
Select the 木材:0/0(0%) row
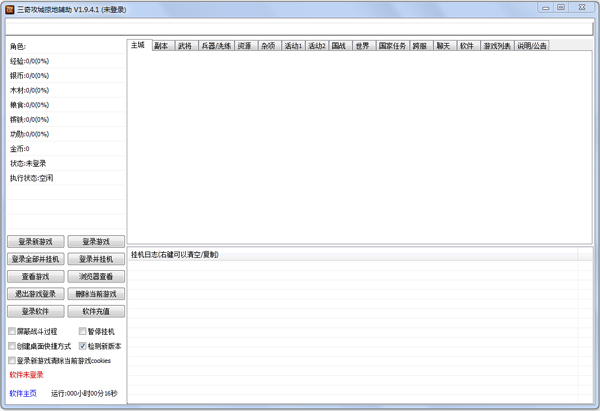click(x=66, y=90)
